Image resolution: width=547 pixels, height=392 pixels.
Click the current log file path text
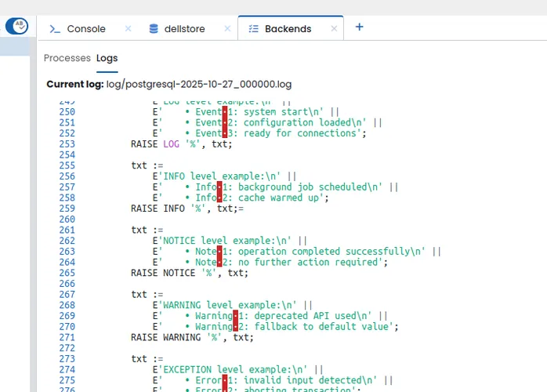[x=199, y=84]
